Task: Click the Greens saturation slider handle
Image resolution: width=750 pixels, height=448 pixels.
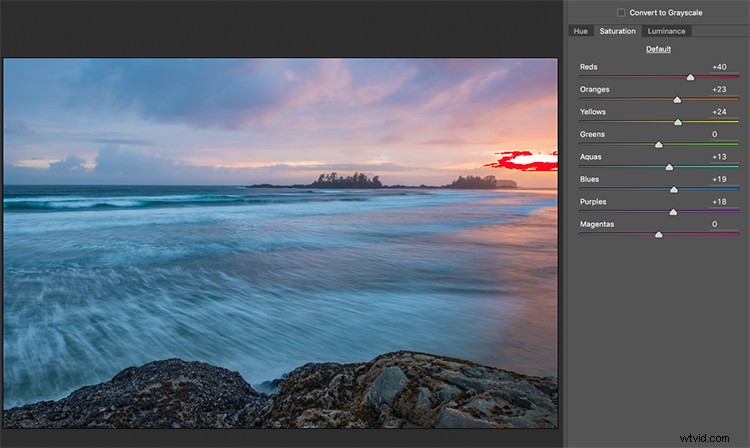Action: click(x=659, y=144)
